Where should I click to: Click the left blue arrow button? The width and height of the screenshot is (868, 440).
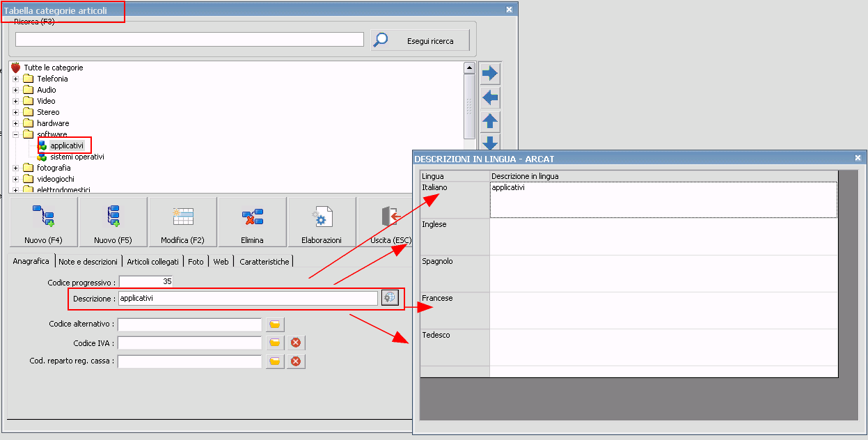pos(490,97)
